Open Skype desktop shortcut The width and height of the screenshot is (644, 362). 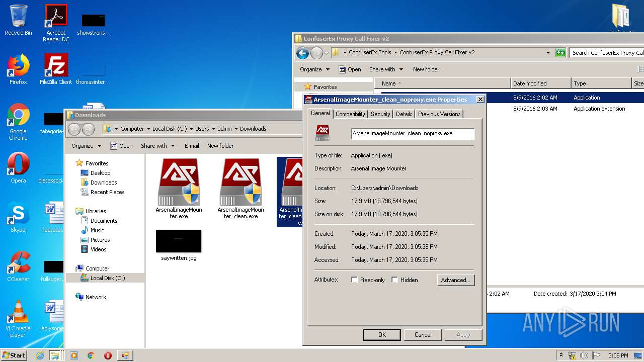(x=18, y=217)
